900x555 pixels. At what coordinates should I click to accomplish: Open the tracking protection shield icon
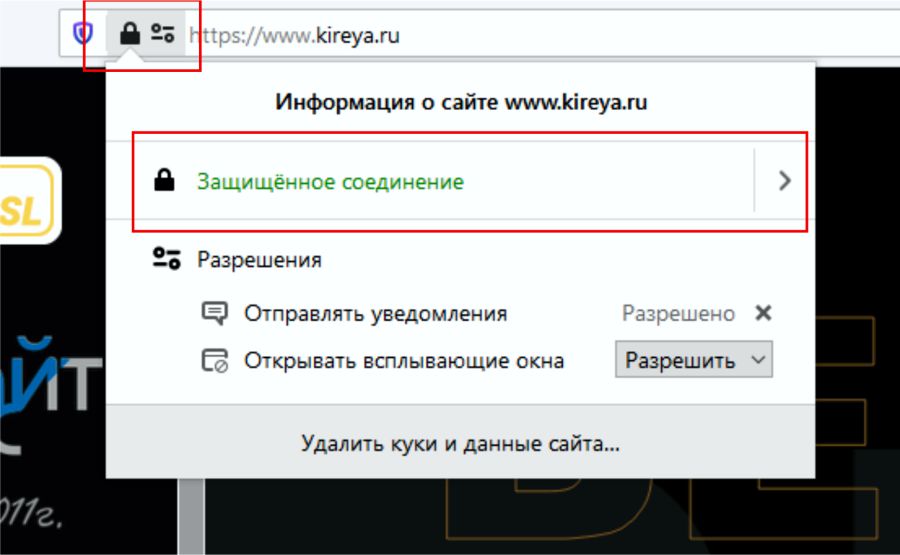pos(83,34)
